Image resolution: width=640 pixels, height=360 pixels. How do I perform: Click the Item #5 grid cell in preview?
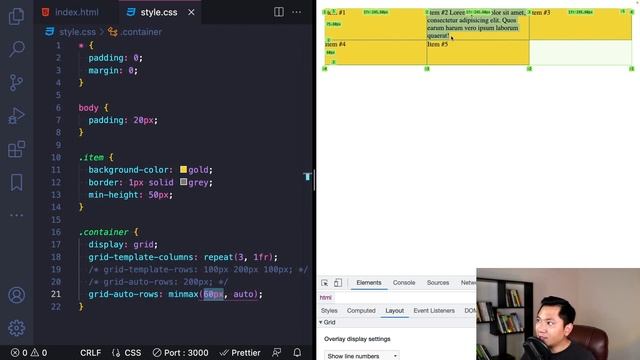point(478,52)
